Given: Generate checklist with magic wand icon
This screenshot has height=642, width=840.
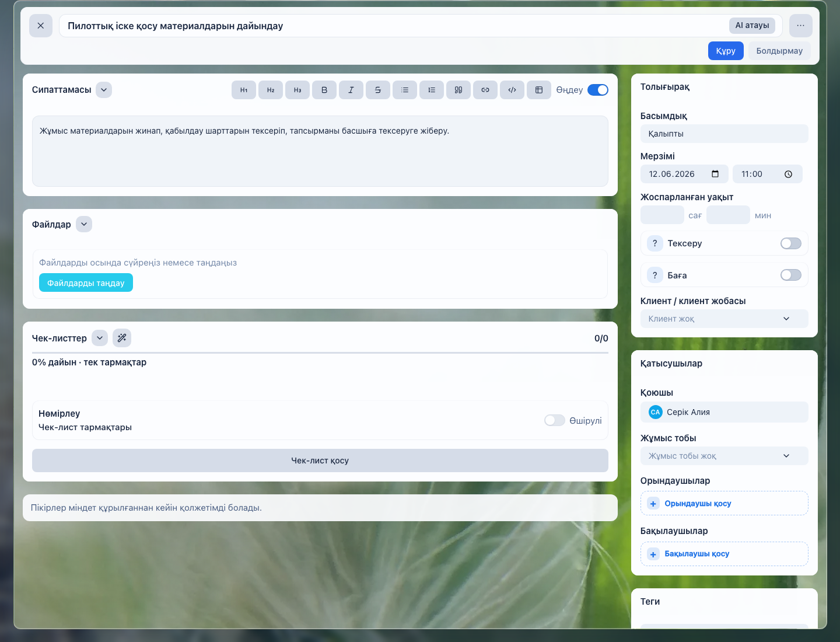Looking at the screenshot, I should pyautogui.click(x=122, y=338).
